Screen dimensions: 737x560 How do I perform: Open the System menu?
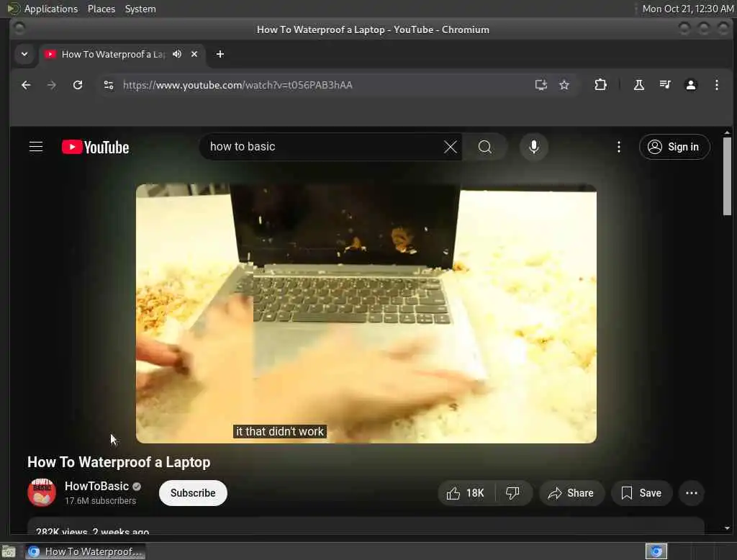[x=140, y=9]
